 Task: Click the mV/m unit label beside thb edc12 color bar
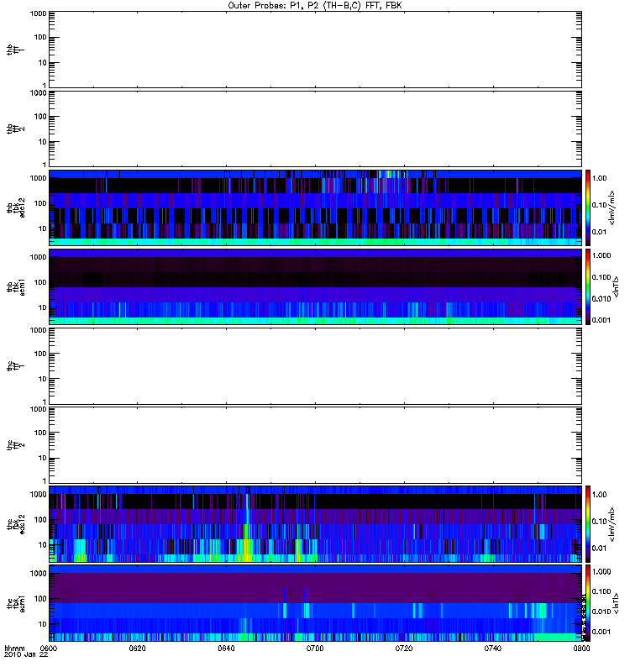tap(612, 207)
